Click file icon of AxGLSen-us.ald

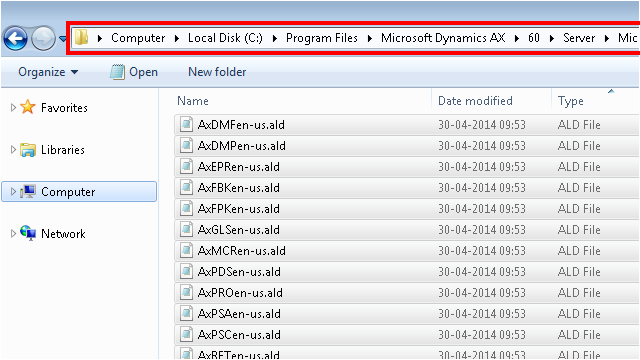(186, 229)
